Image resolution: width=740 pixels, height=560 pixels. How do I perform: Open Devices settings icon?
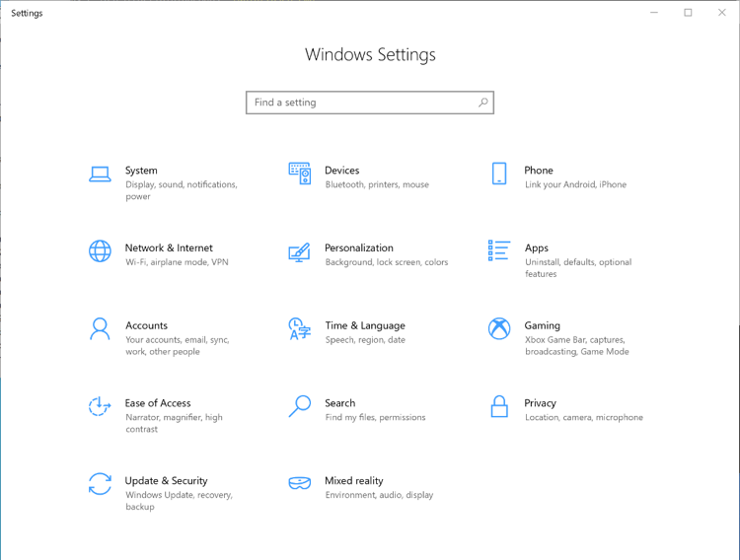(x=299, y=175)
